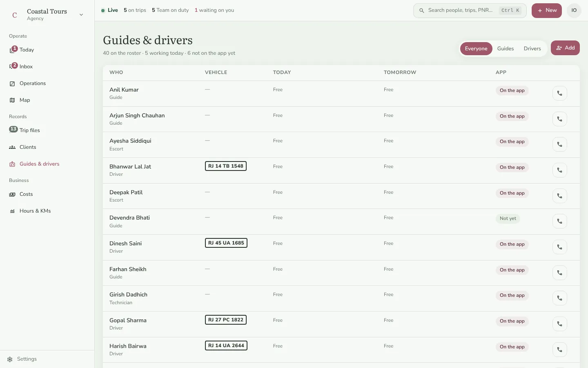Image resolution: width=588 pixels, height=368 pixels.
Task: Call Gopal Sharma via phone icon
Action: [559, 324]
